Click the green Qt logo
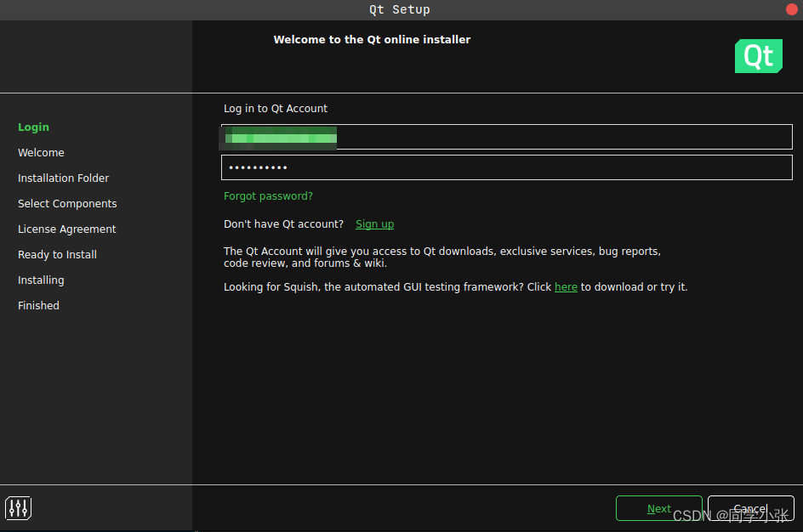 759,56
